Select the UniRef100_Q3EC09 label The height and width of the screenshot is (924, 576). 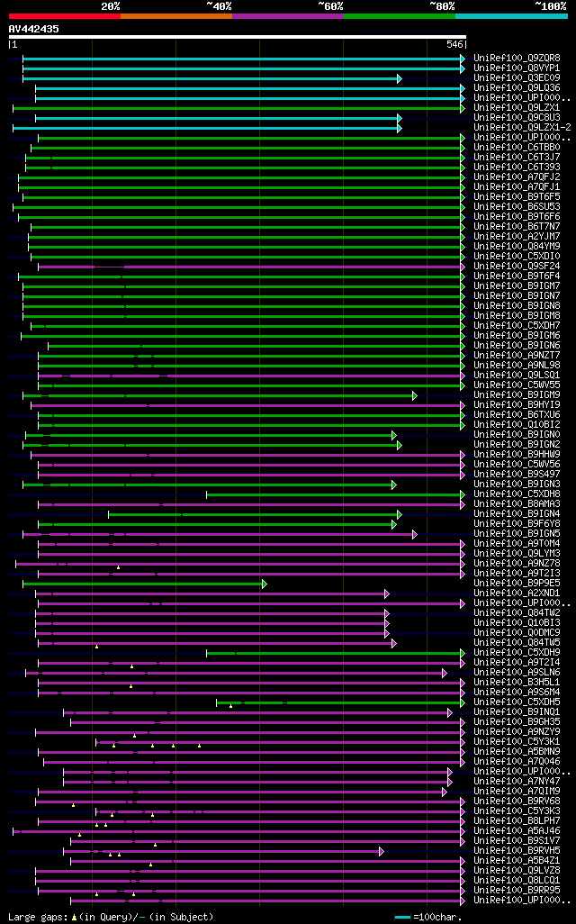517,77
